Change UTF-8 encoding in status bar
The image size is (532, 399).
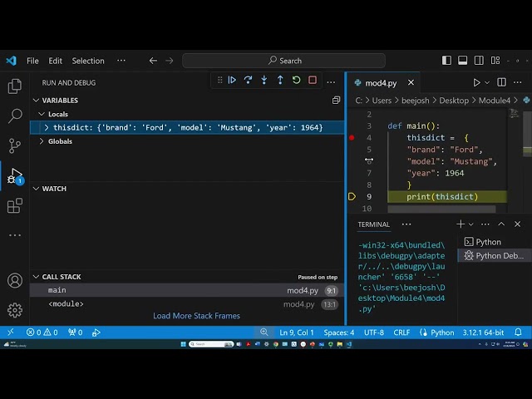(374, 332)
